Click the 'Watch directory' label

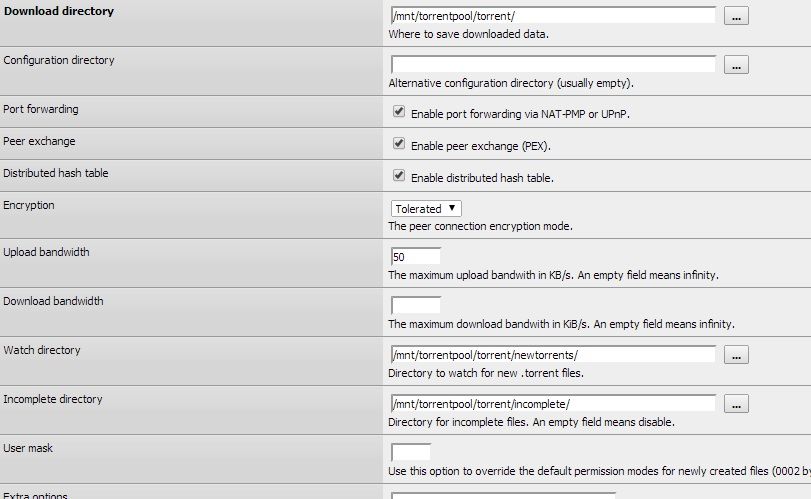[42, 351]
